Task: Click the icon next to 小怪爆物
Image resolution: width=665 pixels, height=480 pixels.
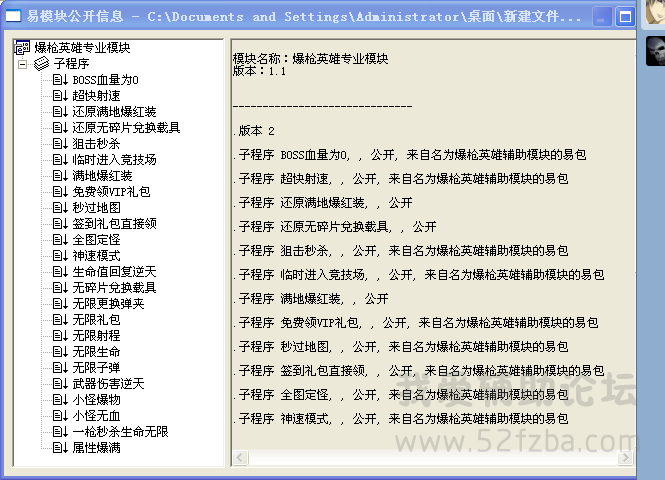Action: (x=60, y=399)
